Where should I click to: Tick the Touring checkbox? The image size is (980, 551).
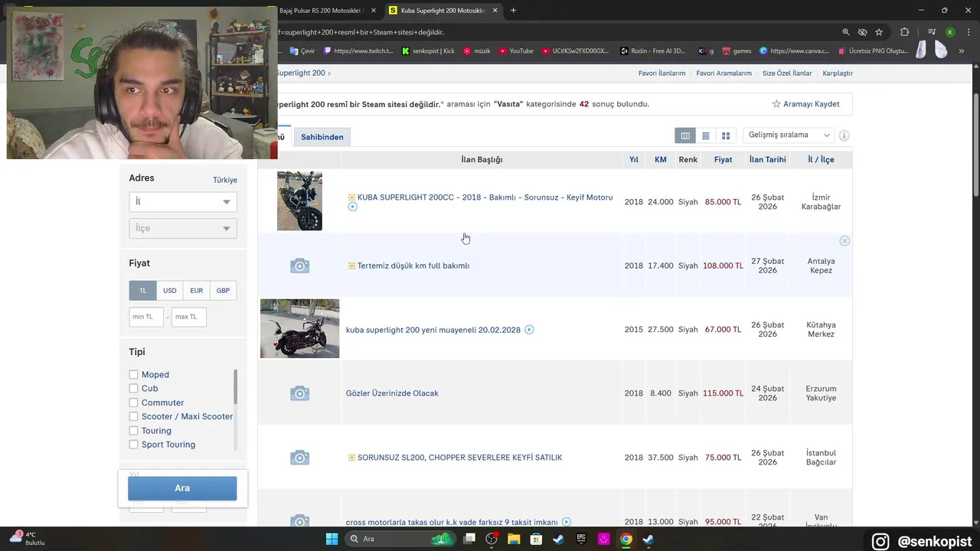pos(133,431)
